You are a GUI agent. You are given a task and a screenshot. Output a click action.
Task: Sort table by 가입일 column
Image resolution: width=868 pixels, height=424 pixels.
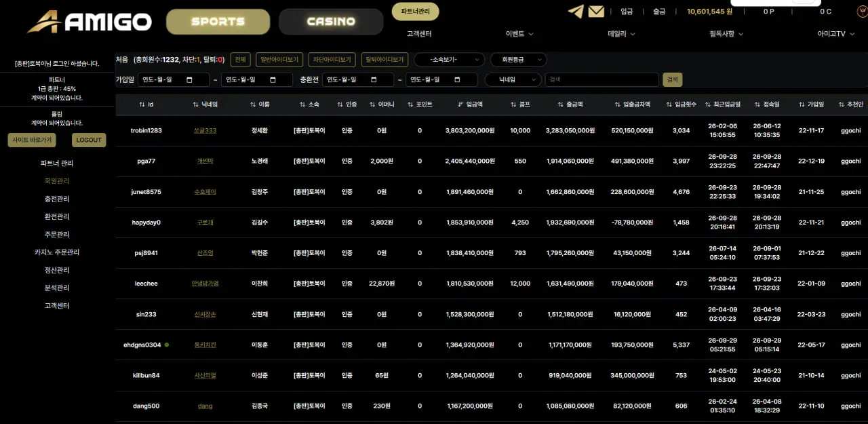pos(811,104)
